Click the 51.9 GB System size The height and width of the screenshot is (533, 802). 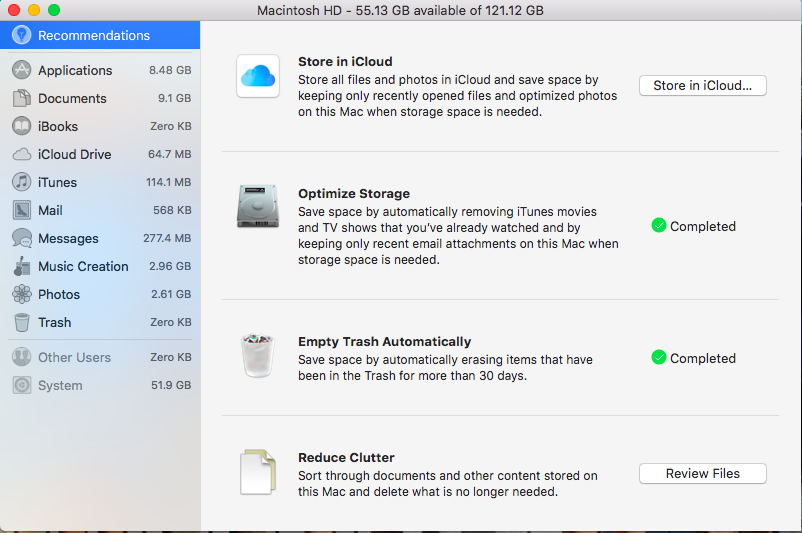[171, 385]
